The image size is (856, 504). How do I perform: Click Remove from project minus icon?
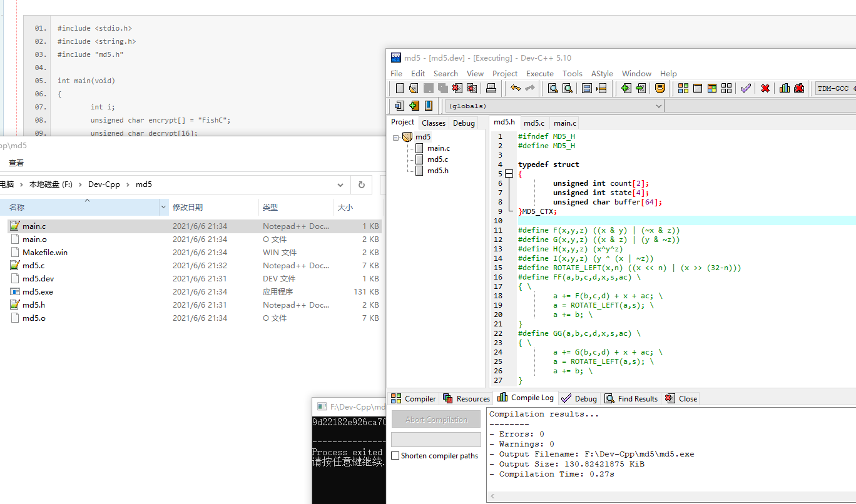(640, 88)
